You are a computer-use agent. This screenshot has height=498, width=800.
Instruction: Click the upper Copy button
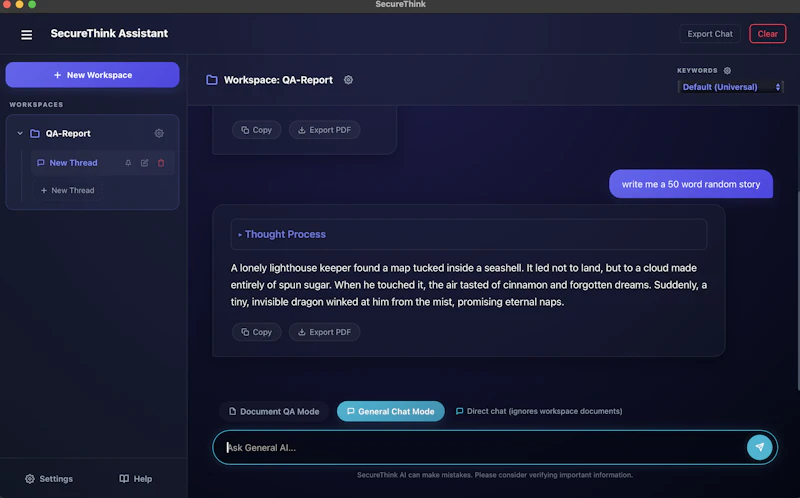[257, 130]
